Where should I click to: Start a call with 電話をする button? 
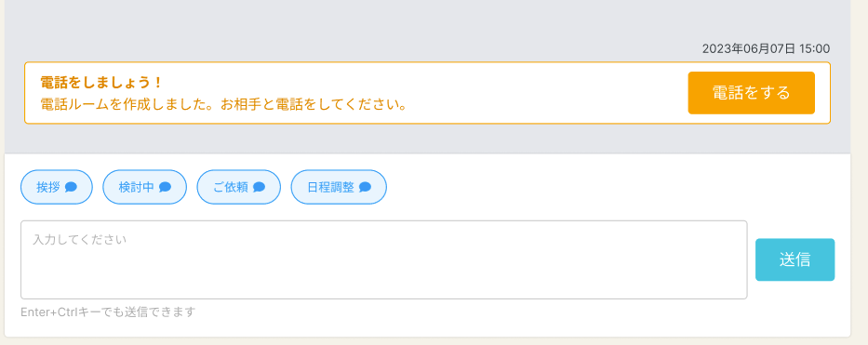coord(751,93)
